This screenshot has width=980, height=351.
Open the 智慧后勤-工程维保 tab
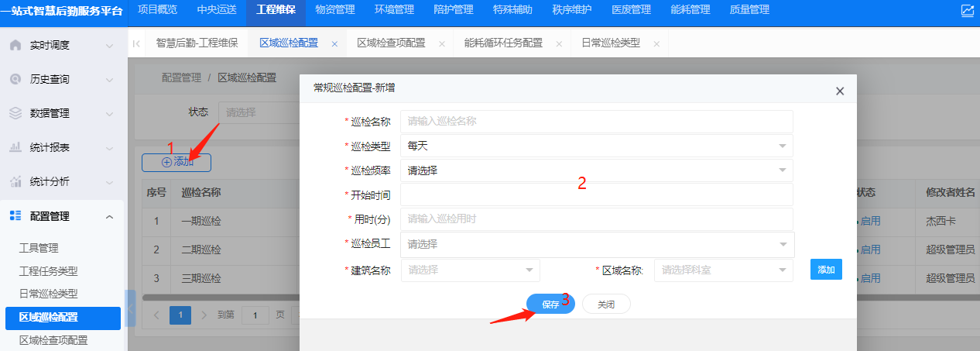[197, 43]
